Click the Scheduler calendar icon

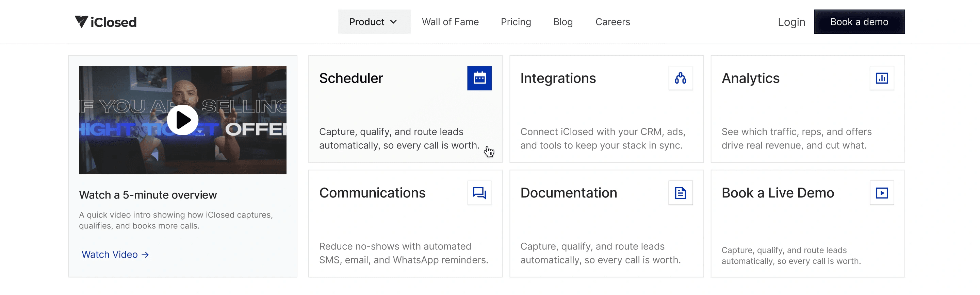point(479,78)
